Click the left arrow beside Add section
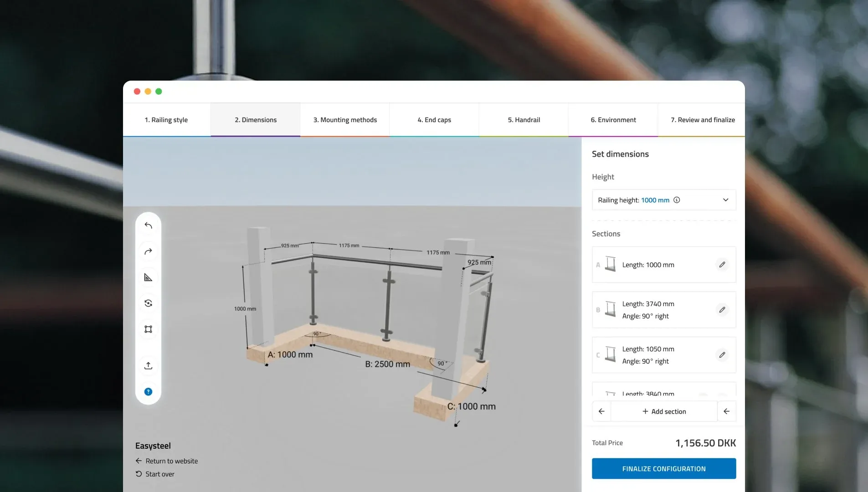868x492 pixels. (601, 411)
